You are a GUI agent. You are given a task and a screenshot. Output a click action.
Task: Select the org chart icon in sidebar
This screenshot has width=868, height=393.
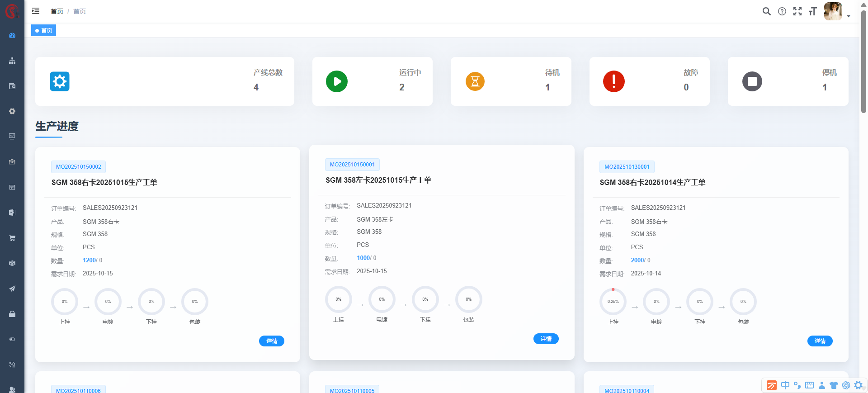click(x=12, y=61)
